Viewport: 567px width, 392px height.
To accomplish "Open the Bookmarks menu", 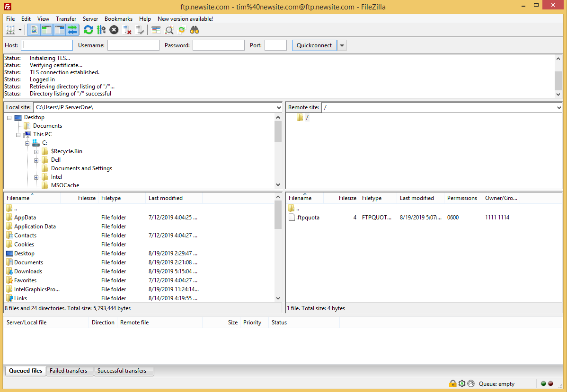I will click(119, 19).
